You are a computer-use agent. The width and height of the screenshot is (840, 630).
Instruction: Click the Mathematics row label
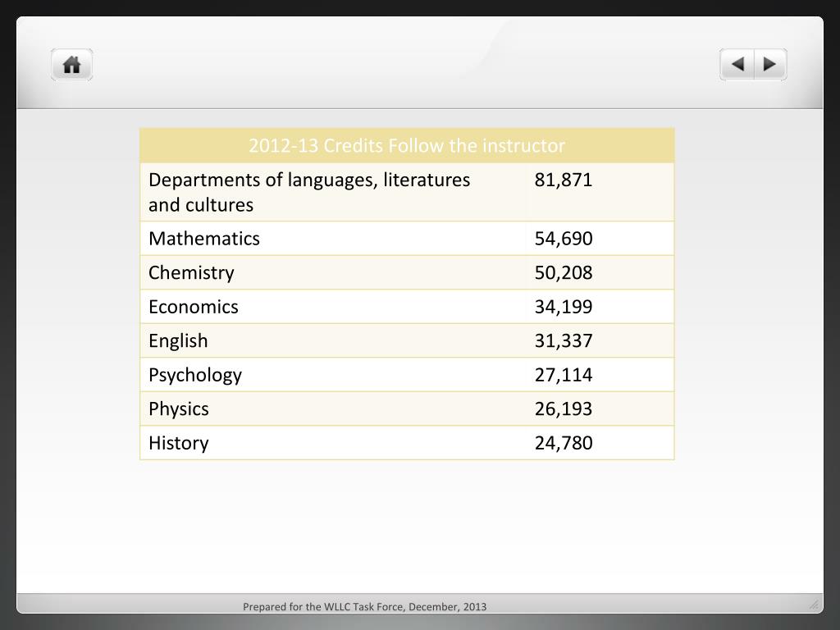204,239
